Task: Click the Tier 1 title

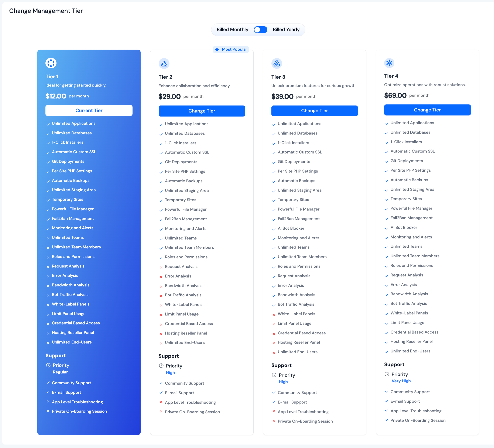Action: click(52, 77)
